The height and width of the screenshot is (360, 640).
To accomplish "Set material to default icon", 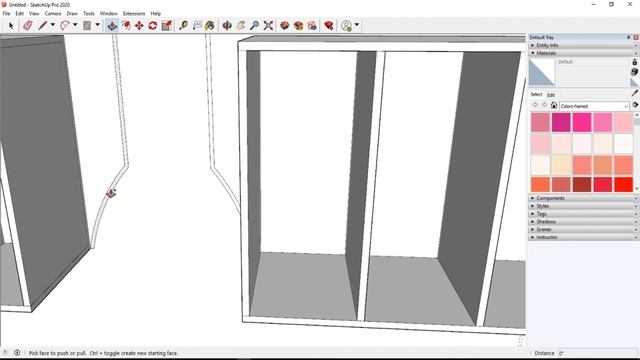I will click(634, 82).
